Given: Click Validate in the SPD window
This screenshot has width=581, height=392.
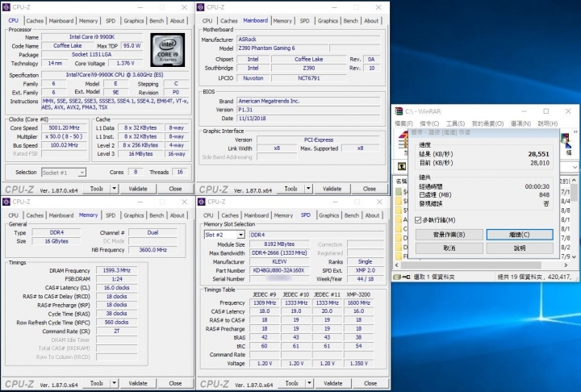Looking at the screenshot, I should tap(332, 383).
